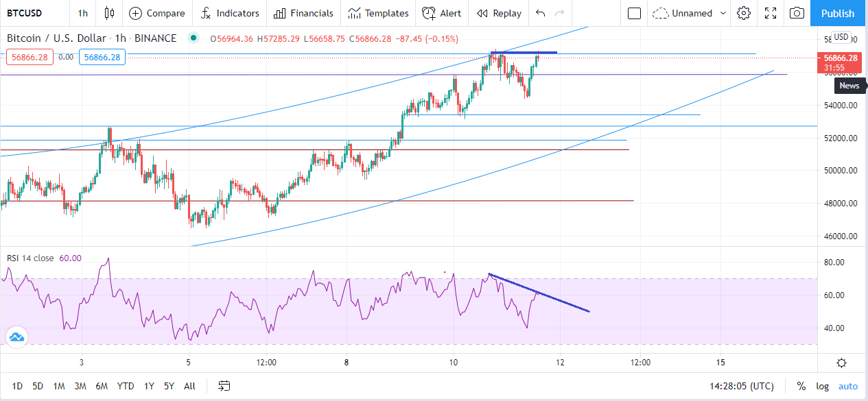Screen dimensions: 868x401
Task: Toggle the auto scale mode
Action: pyautogui.click(x=848, y=386)
